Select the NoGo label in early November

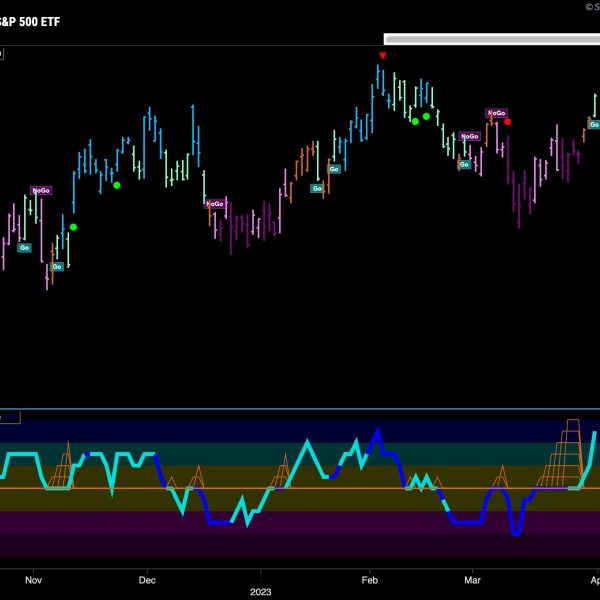41,190
